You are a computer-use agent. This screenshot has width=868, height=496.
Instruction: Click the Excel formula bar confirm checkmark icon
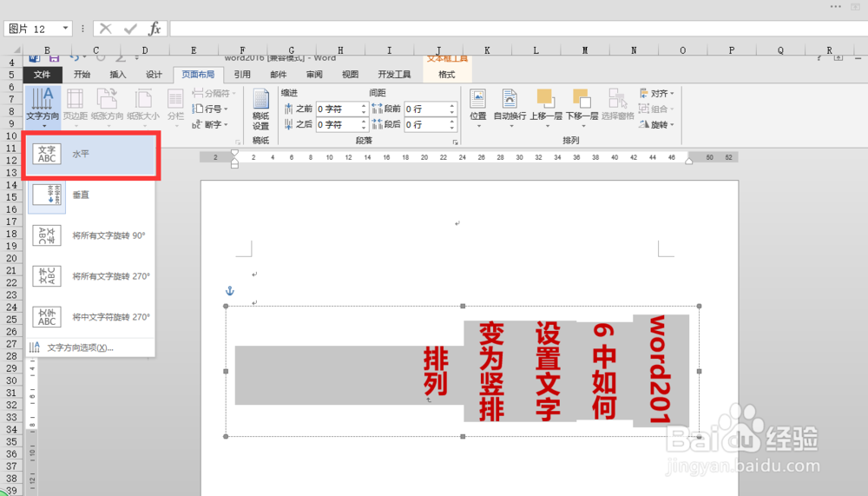point(130,29)
